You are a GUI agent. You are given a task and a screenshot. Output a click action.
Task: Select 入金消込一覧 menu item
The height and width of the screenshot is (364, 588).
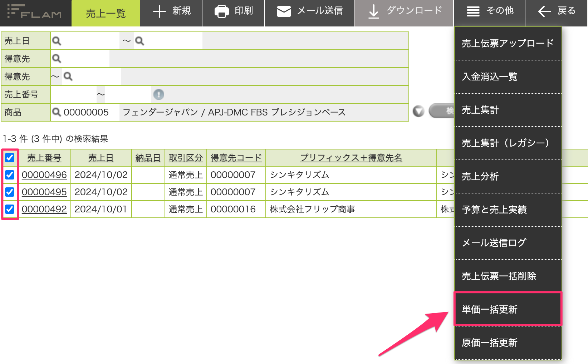(508, 77)
